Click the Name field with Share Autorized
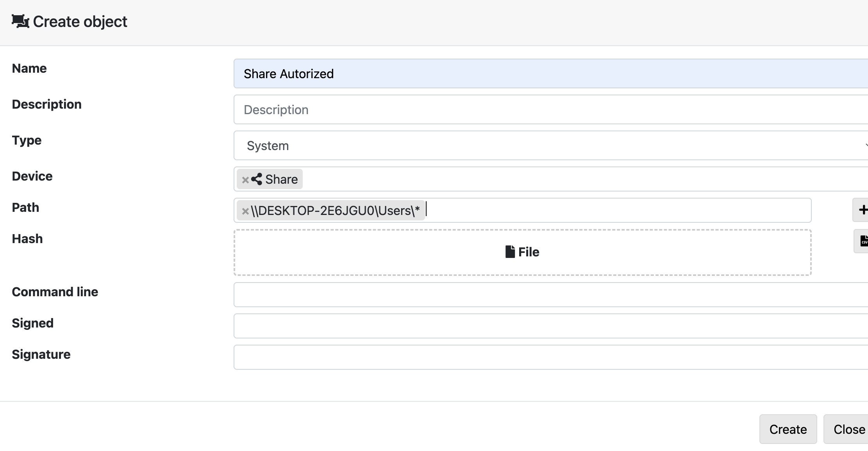The width and height of the screenshot is (868, 451). click(x=547, y=74)
